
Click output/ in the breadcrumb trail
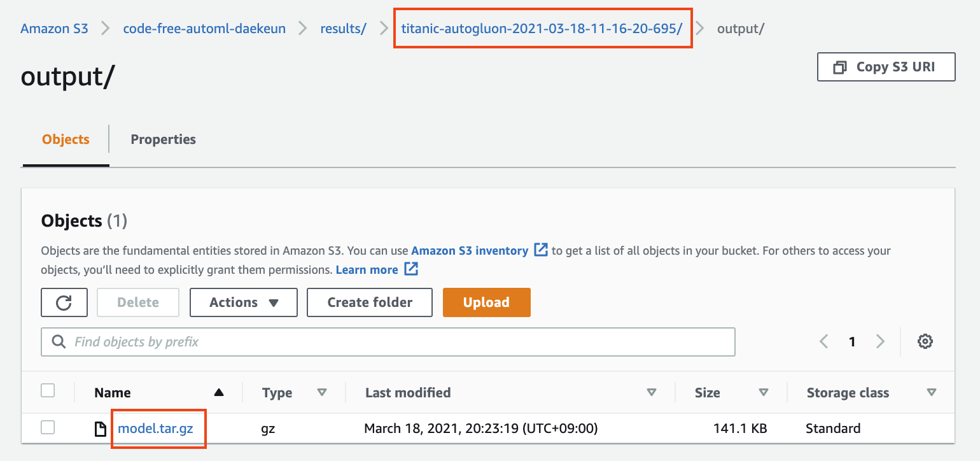(741, 29)
